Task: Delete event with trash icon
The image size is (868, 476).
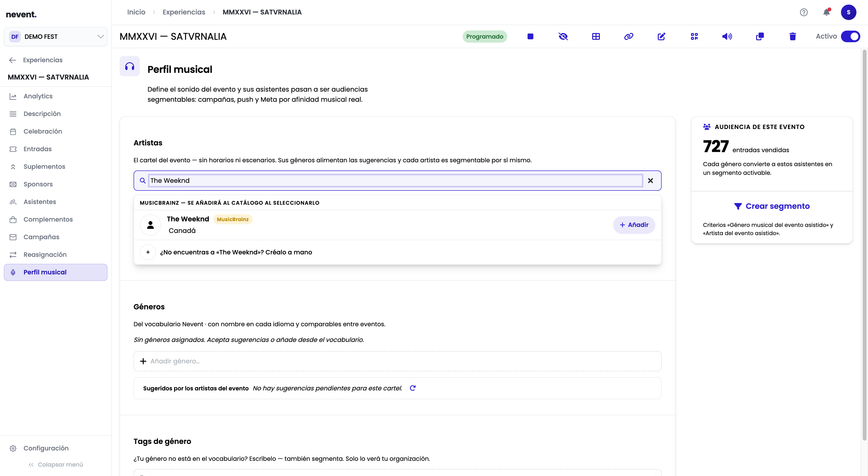Action: pos(793,36)
